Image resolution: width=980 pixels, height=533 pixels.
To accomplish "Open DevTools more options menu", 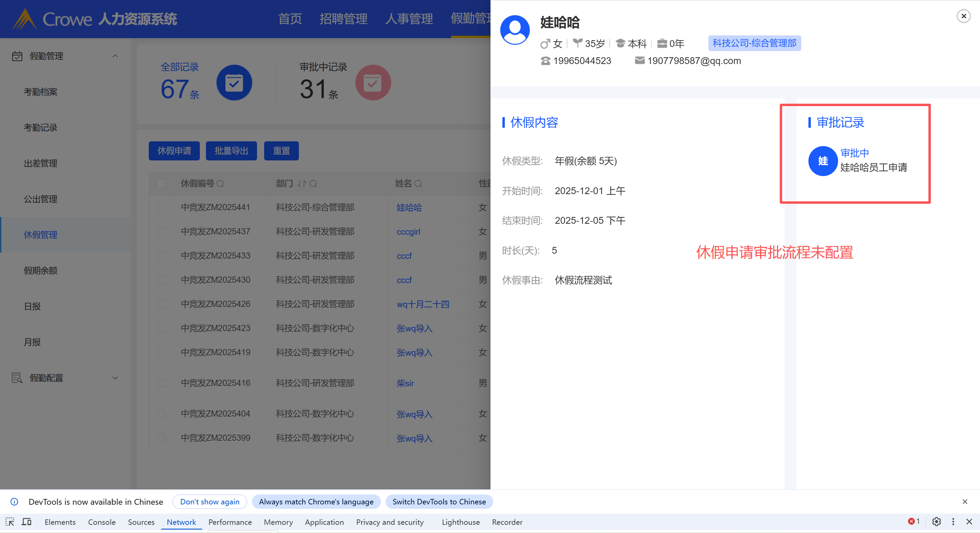I will click(x=953, y=521).
